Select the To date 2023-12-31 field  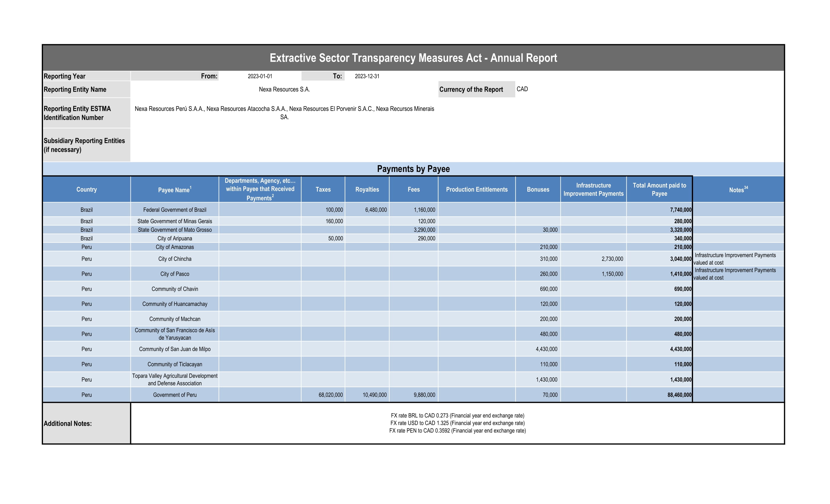(367, 76)
